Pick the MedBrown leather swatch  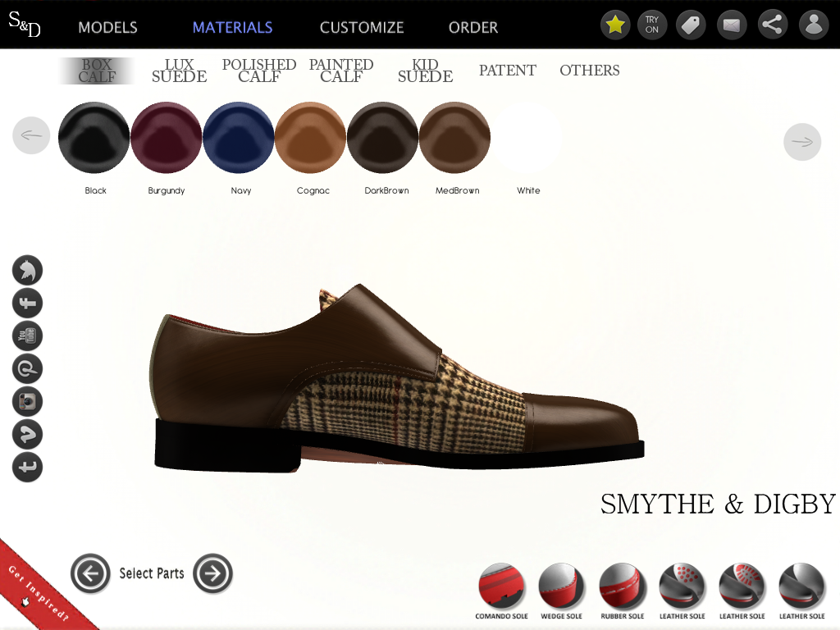(454, 138)
